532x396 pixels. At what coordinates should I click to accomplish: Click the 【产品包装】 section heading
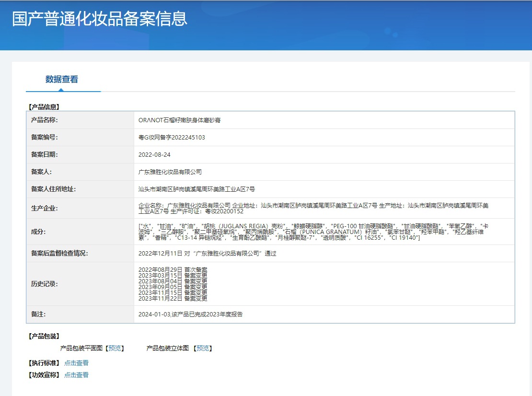point(44,336)
